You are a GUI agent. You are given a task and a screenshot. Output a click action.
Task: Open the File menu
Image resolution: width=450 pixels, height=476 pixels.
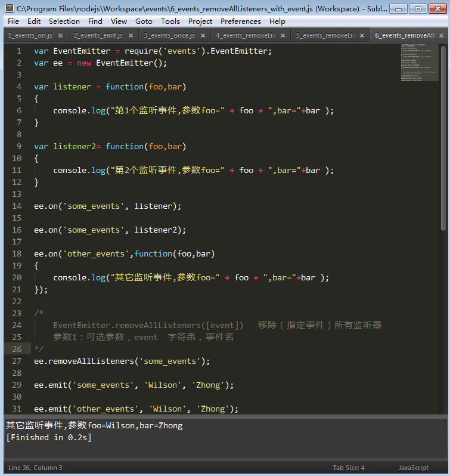[x=13, y=21]
